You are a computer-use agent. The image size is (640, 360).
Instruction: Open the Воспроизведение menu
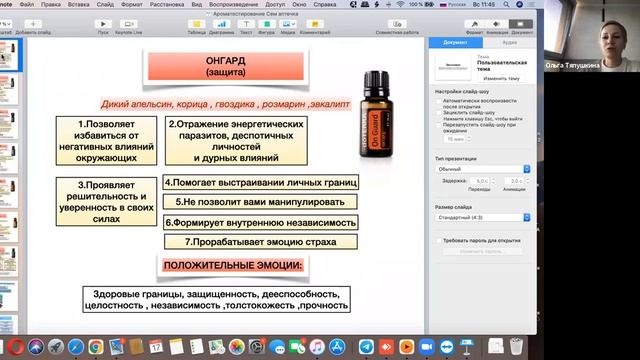233,4
